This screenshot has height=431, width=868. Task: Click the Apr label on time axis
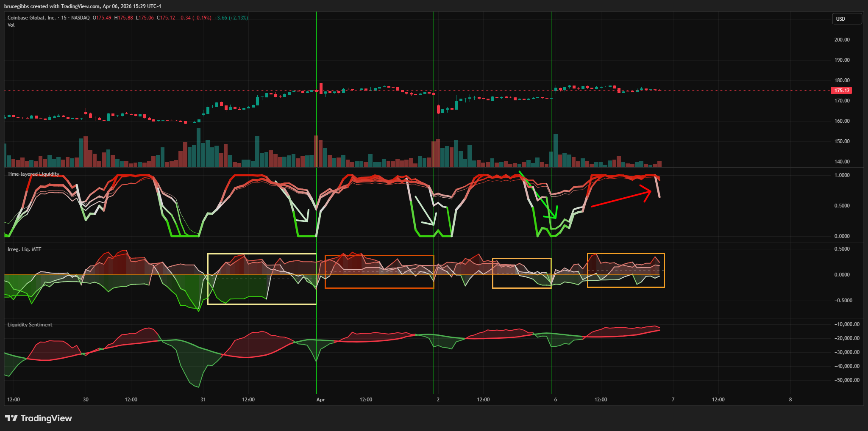320,400
